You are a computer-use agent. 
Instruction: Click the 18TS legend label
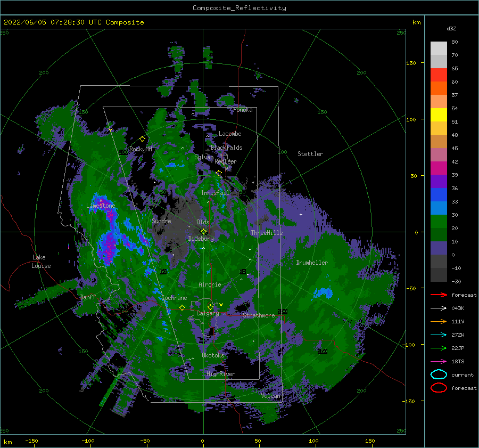point(458,362)
